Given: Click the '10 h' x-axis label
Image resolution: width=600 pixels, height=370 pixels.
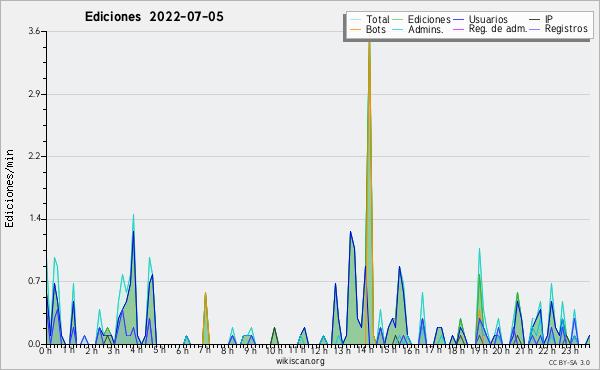Looking at the screenshot, I should (x=274, y=351).
